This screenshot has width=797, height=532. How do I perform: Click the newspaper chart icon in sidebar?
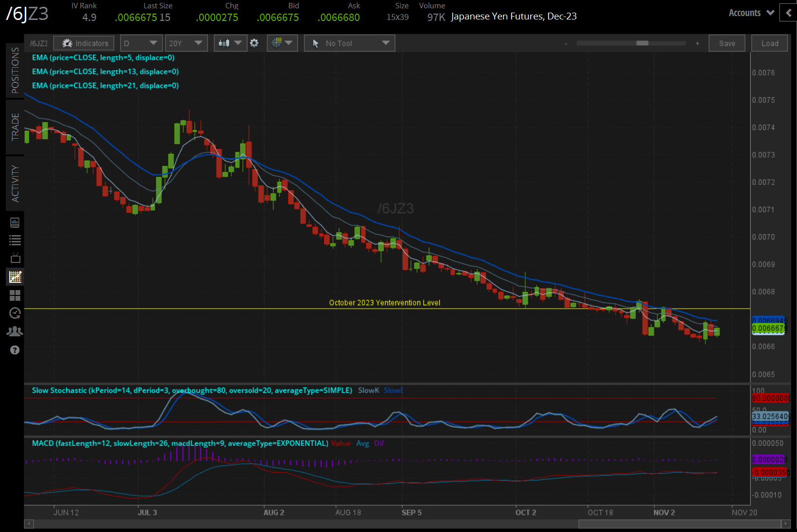tap(15, 222)
